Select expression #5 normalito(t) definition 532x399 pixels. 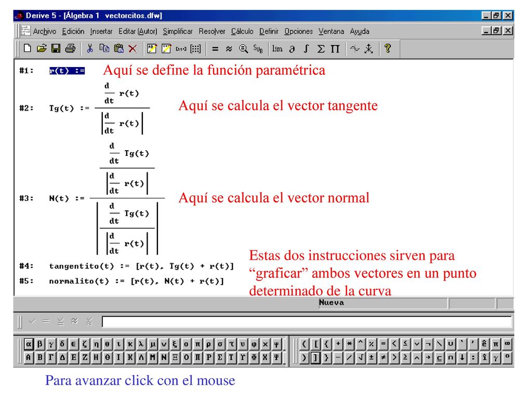137,281
